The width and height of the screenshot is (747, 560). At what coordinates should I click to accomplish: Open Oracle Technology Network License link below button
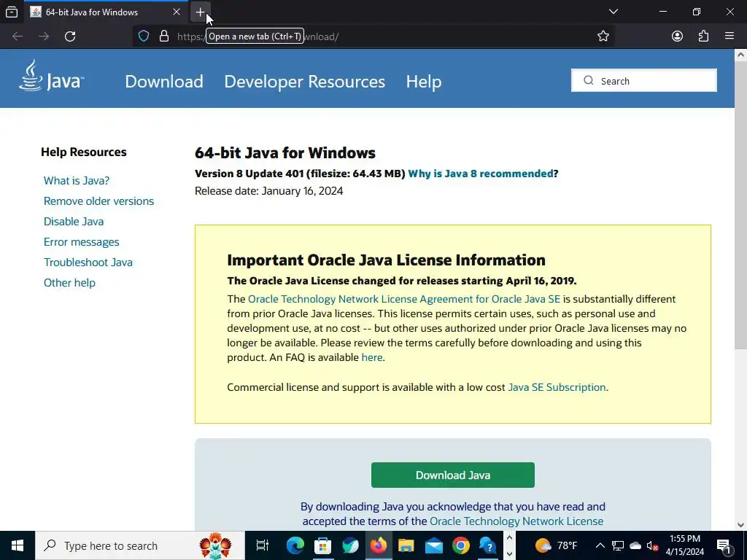(x=516, y=521)
